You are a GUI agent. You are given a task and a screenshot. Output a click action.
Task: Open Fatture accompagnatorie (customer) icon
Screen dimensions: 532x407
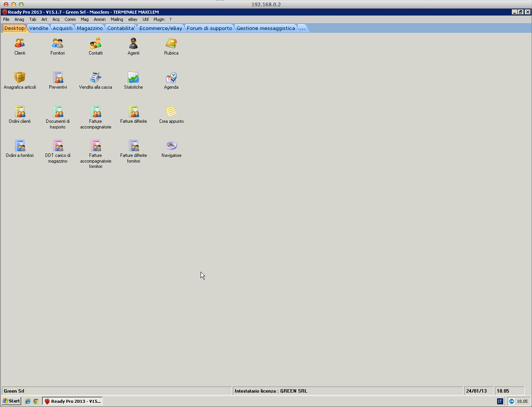pos(96,111)
